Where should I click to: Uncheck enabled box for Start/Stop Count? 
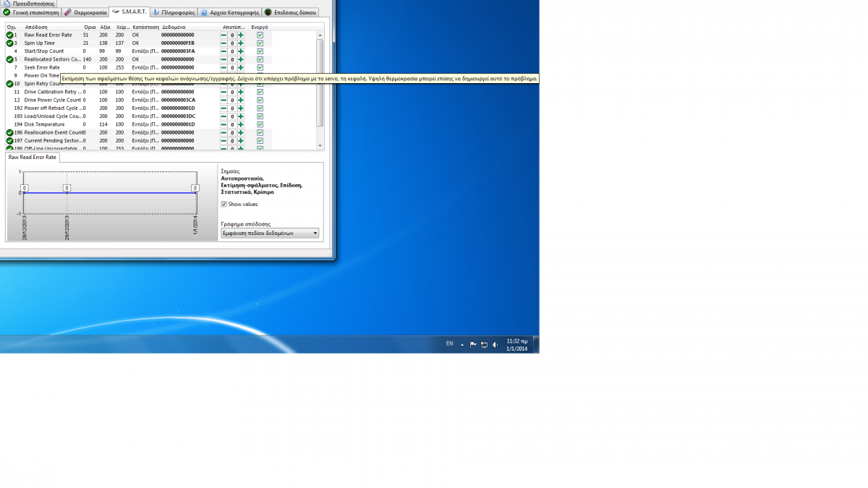pyautogui.click(x=260, y=51)
